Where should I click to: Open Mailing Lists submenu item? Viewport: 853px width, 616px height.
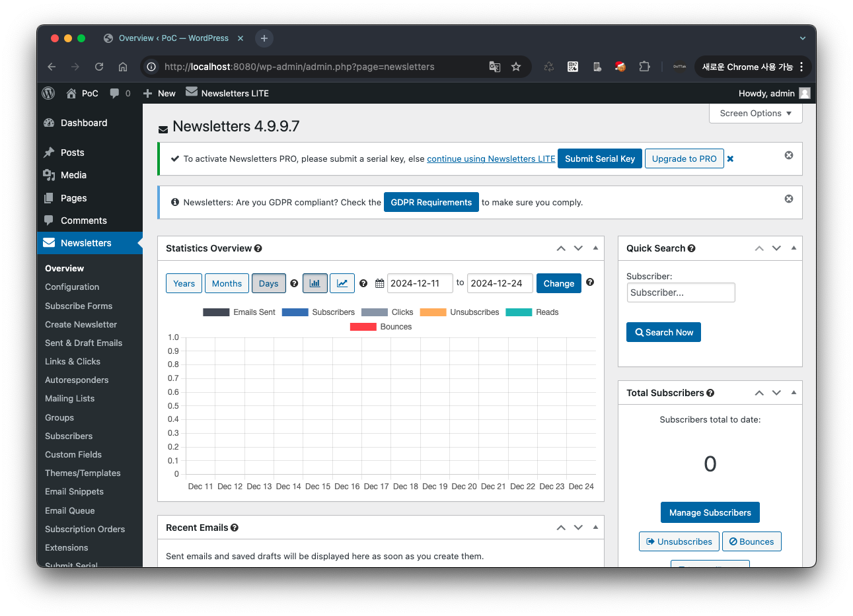click(69, 399)
